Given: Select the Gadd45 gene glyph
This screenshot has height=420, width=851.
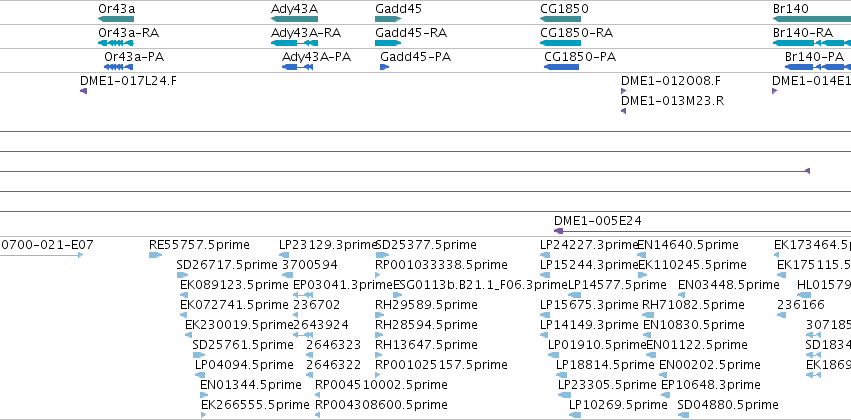Looking at the screenshot, I should point(388,19).
